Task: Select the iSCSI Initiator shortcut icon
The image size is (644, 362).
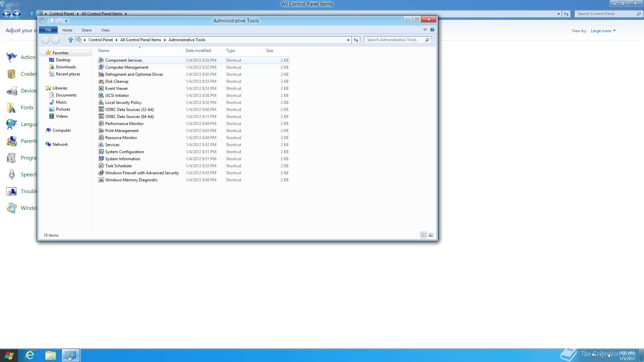Action: (101, 96)
